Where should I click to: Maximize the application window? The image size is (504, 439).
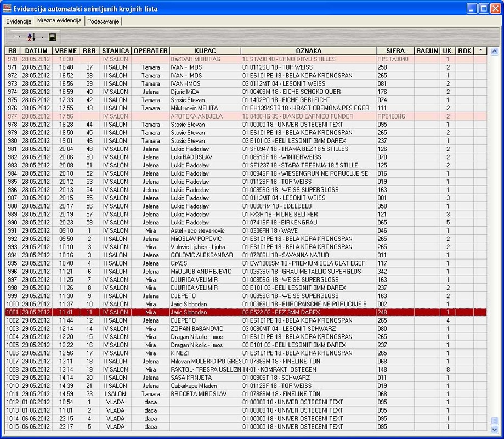pyautogui.click(x=483, y=8)
